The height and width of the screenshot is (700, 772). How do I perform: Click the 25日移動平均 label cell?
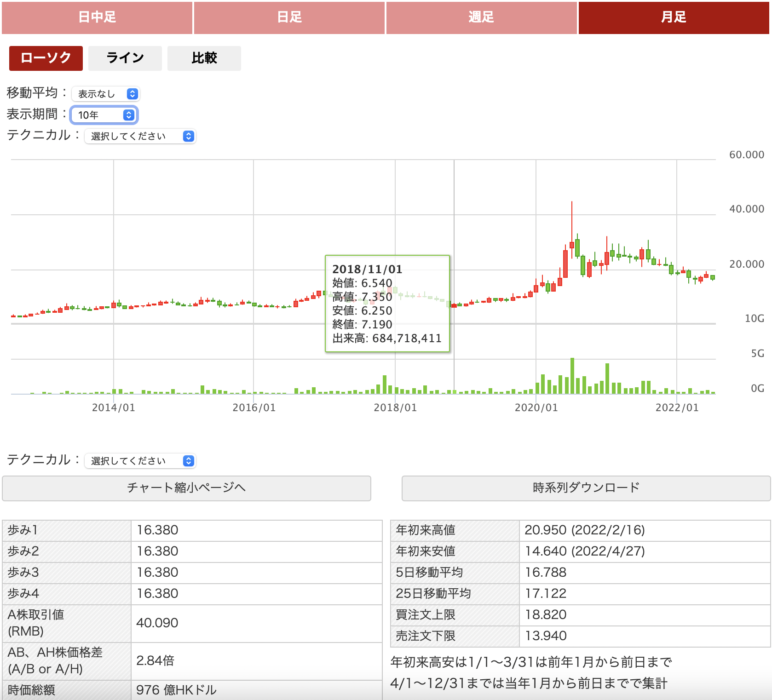tap(455, 594)
